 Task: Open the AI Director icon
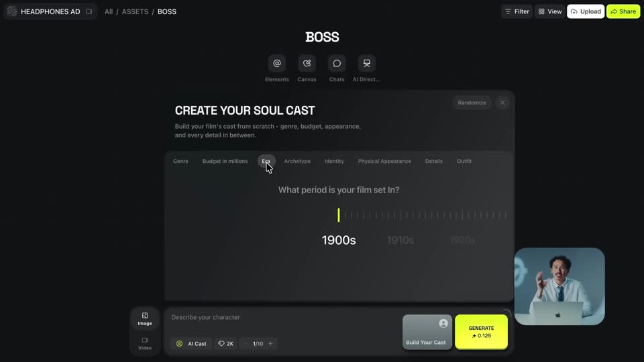[x=366, y=64]
